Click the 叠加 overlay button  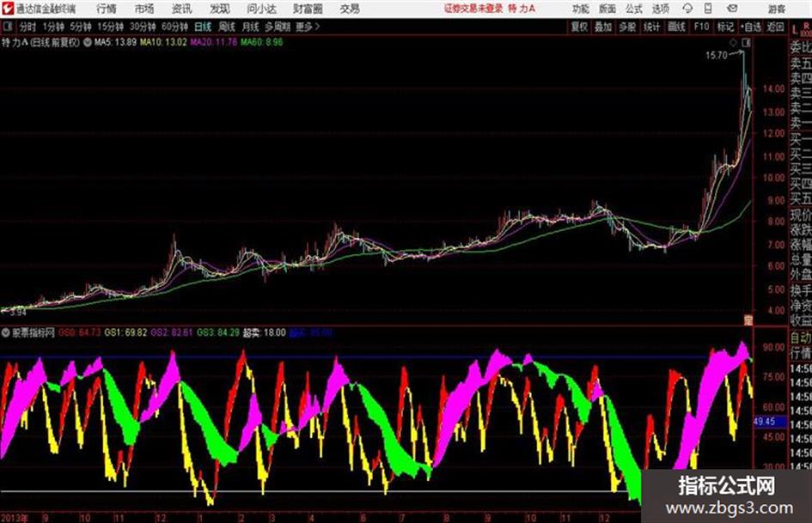(603, 27)
